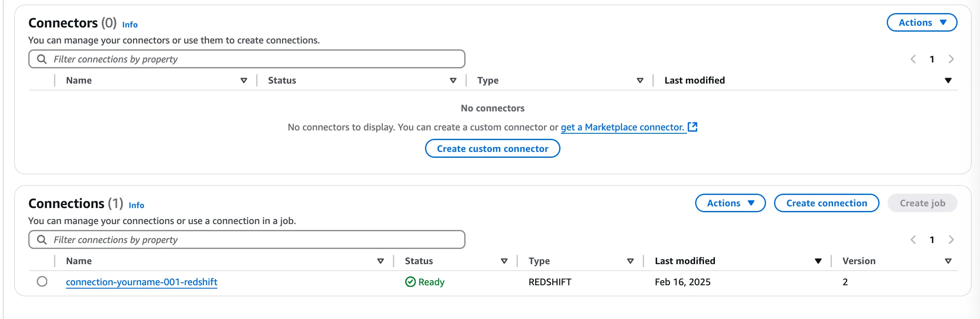Sort Connections by Version column arrow
The height and width of the screenshot is (319, 980).
tap(948, 261)
